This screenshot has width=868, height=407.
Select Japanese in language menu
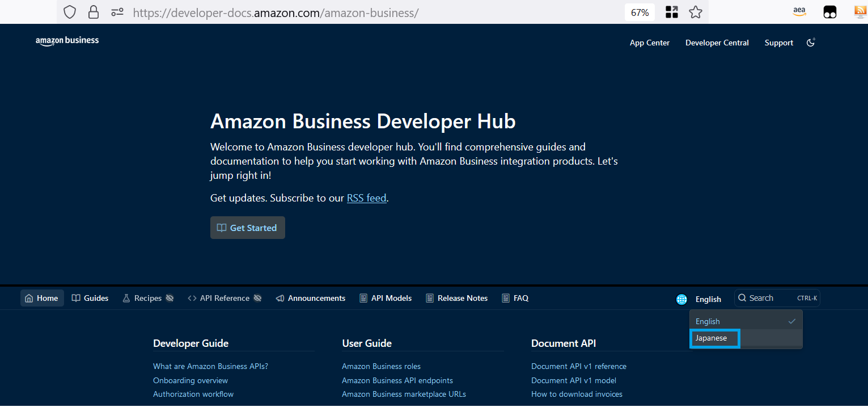point(746,338)
